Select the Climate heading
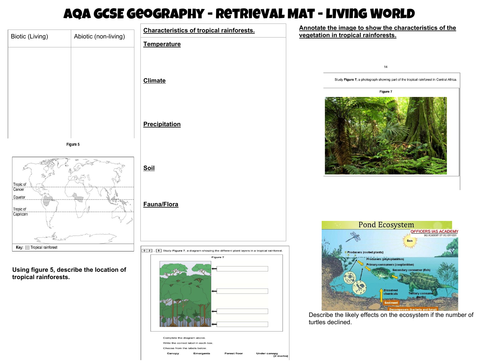This screenshot has height=363, width=500. click(x=154, y=80)
